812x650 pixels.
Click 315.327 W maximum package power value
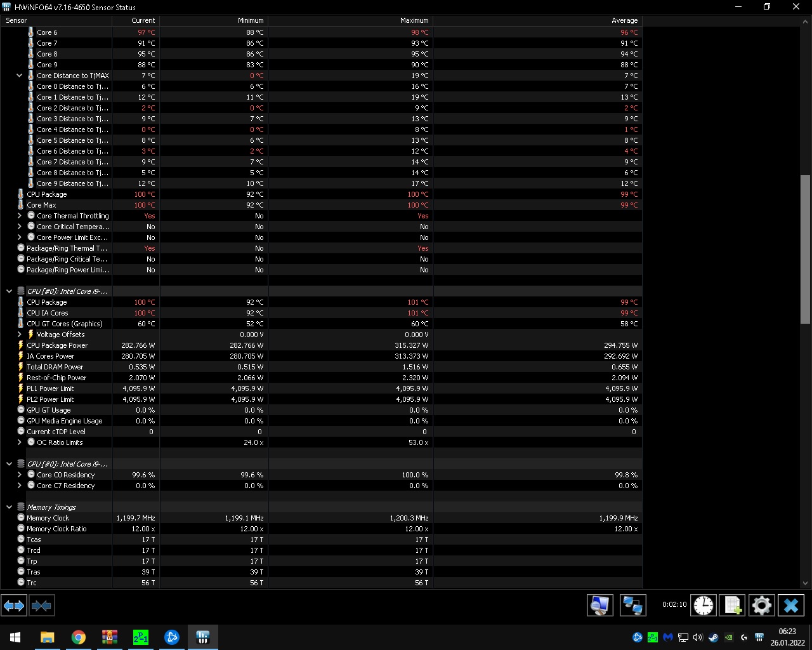point(411,345)
